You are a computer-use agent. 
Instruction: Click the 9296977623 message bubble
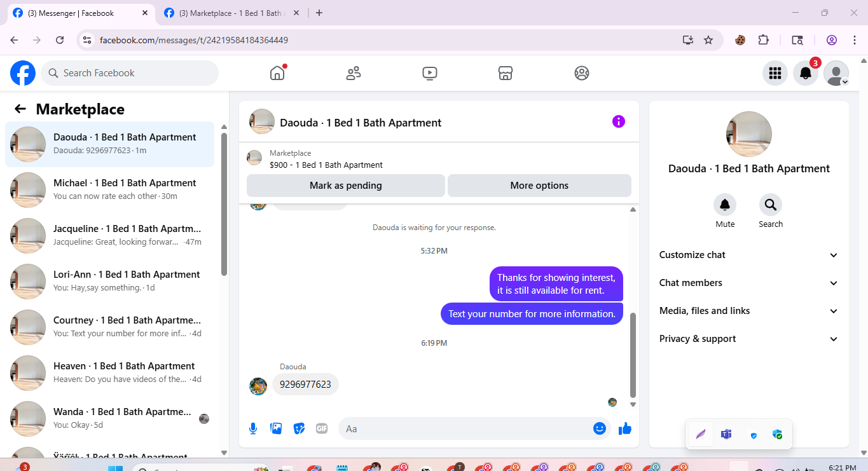[305, 385]
